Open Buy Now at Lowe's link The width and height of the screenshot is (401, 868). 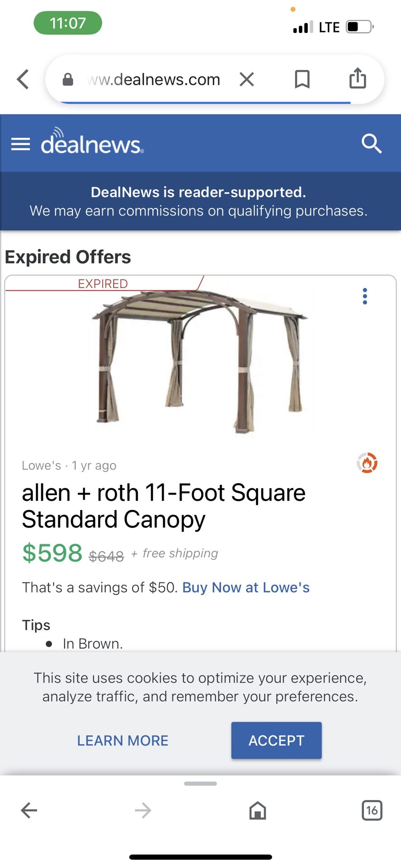coord(245,587)
